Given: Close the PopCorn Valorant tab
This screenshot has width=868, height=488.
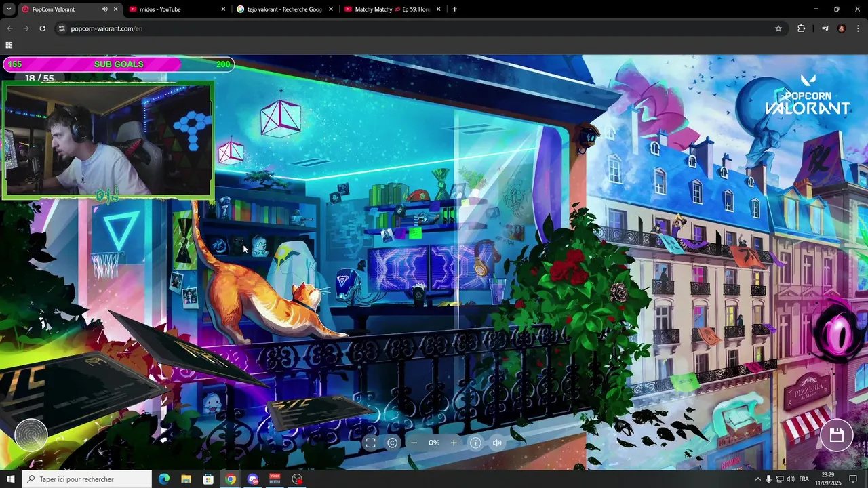Looking at the screenshot, I should 115,9.
